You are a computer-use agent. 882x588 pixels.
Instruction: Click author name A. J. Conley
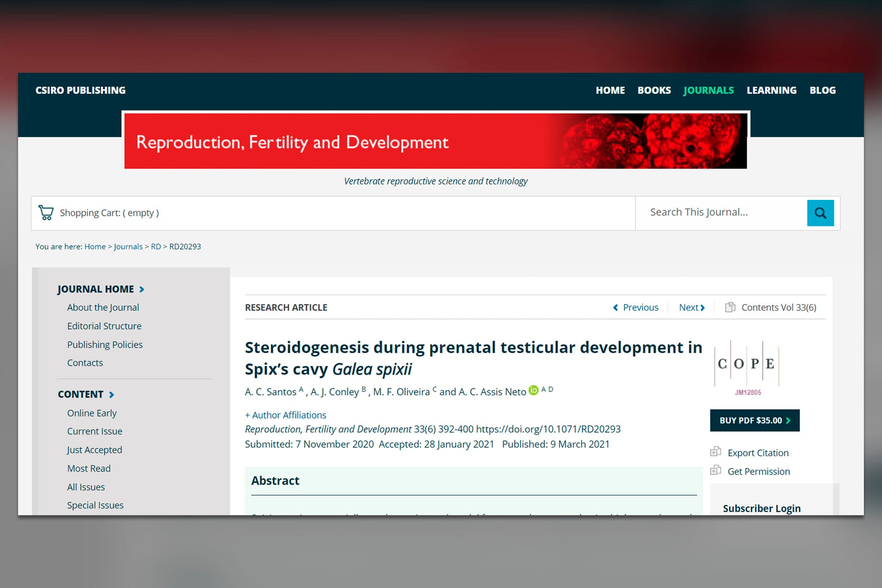[x=335, y=392]
